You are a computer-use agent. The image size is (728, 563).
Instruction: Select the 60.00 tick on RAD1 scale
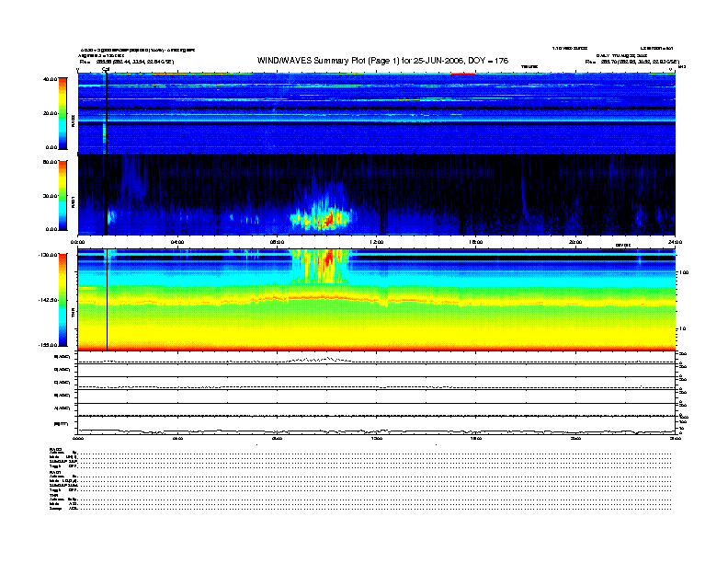click(50, 162)
